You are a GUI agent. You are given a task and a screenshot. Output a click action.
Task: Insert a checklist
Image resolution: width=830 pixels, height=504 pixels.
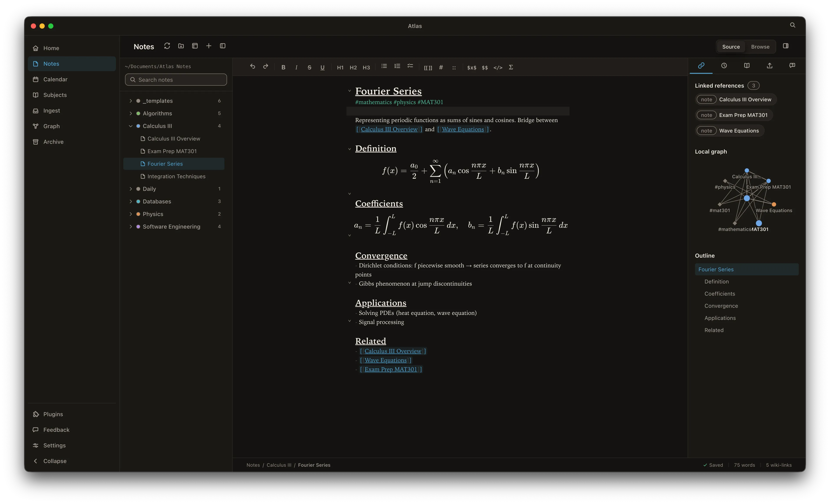coord(410,66)
